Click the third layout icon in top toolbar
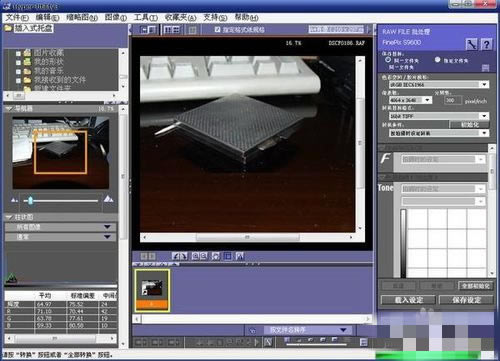This screenshot has height=361, width=500. (x=192, y=30)
